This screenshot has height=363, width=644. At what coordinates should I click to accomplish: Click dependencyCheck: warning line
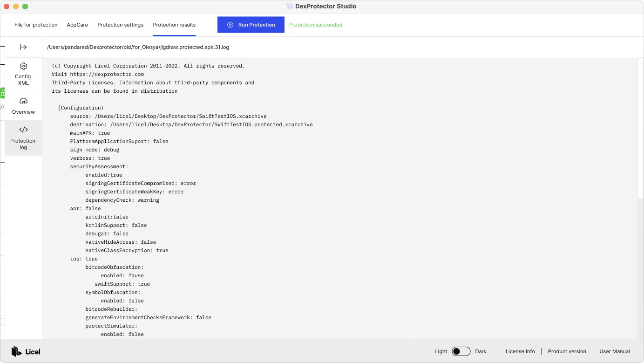click(122, 200)
